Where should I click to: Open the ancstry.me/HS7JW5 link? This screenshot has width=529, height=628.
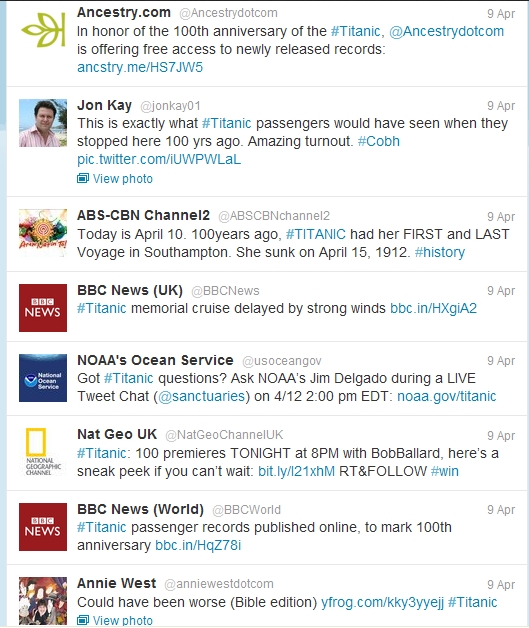[140, 67]
